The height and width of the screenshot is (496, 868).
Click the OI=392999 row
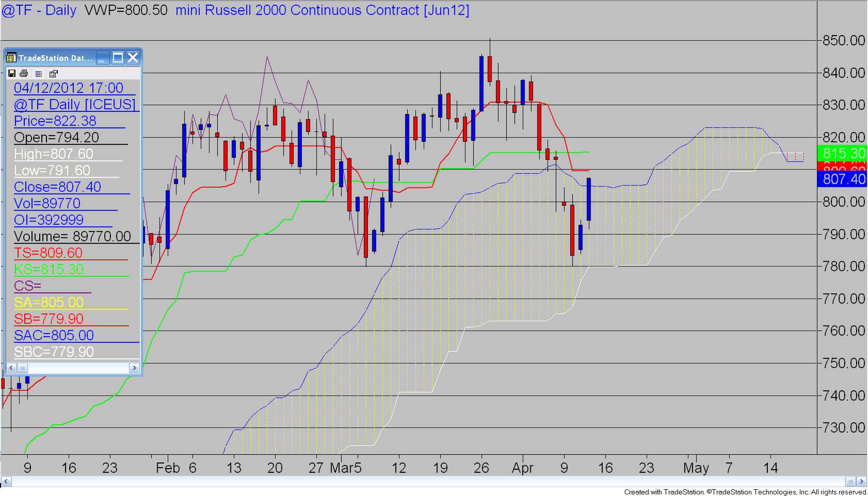pos(49,220)
